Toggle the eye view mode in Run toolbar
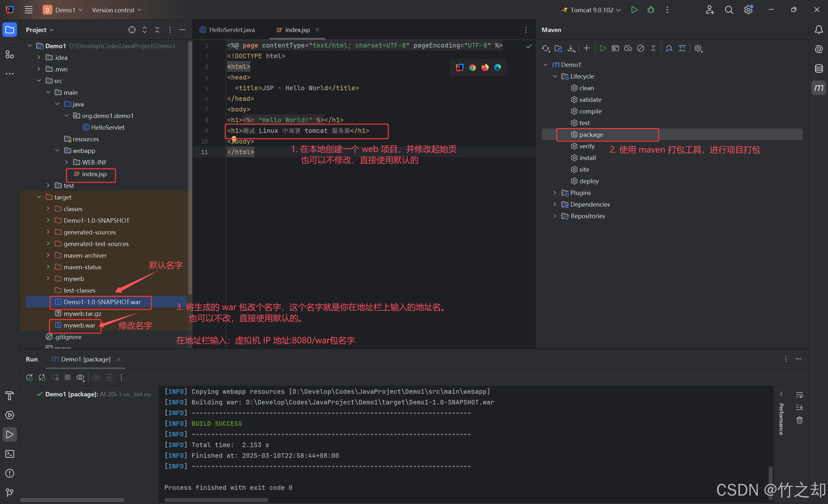The image size is (828, 504). point(80,377)
